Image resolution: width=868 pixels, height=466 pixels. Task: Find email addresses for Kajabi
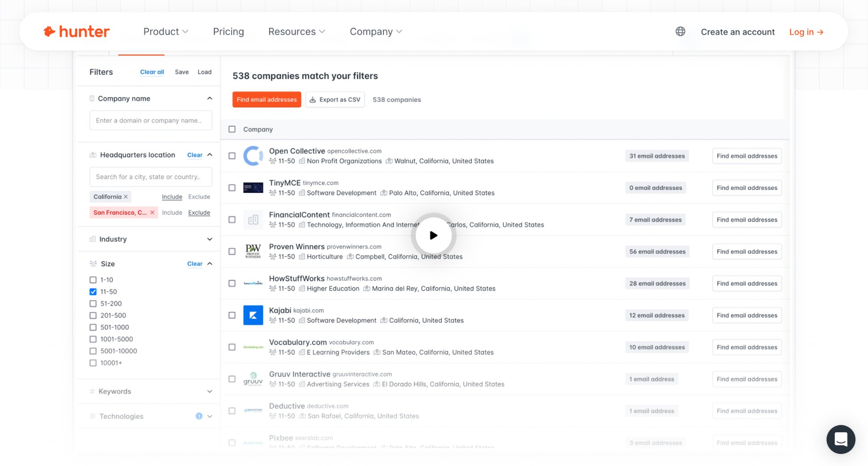coord(747,315)
